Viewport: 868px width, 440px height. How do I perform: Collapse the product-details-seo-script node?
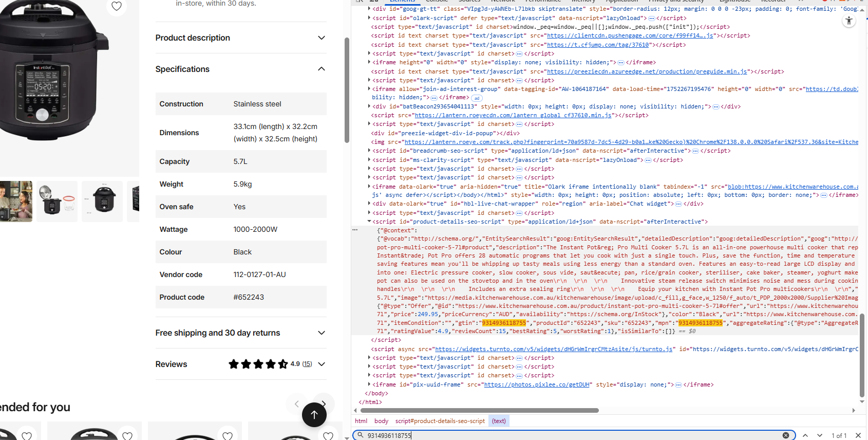tap(369, 222)
